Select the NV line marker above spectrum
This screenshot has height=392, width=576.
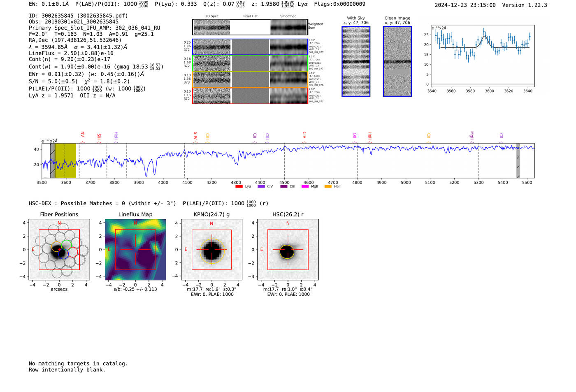[83, 135]
